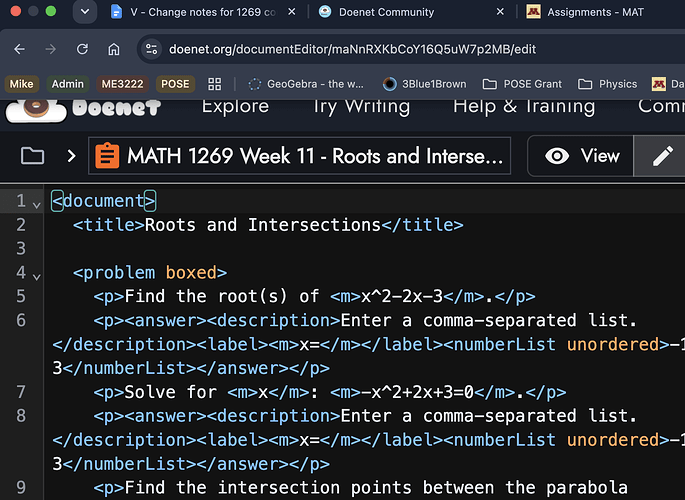Click the Doenet Community tab favicon
The image size is (685, 500).
point(325,12)
